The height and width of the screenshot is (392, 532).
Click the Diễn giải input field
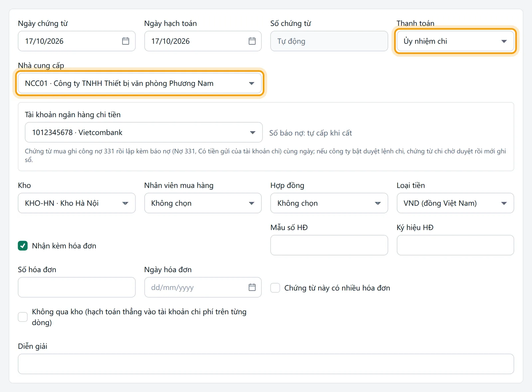coord(266,364)
